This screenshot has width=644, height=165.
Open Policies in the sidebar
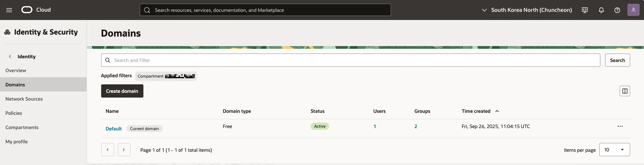[x=43, y=113]
